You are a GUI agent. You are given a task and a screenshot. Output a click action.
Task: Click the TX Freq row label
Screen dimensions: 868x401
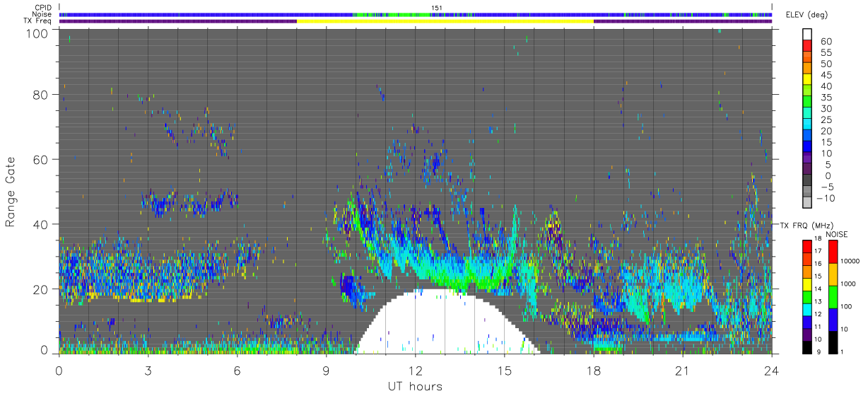click(x=37, y=21)
